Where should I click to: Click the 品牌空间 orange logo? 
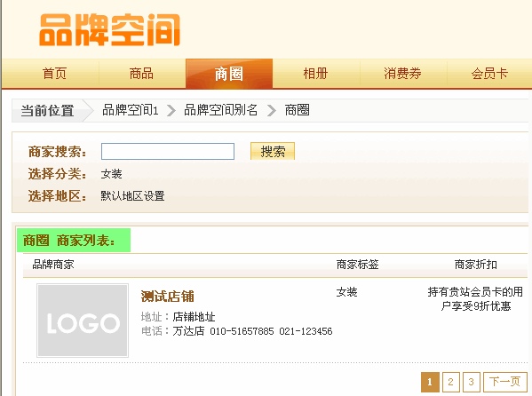coord(109,30)
